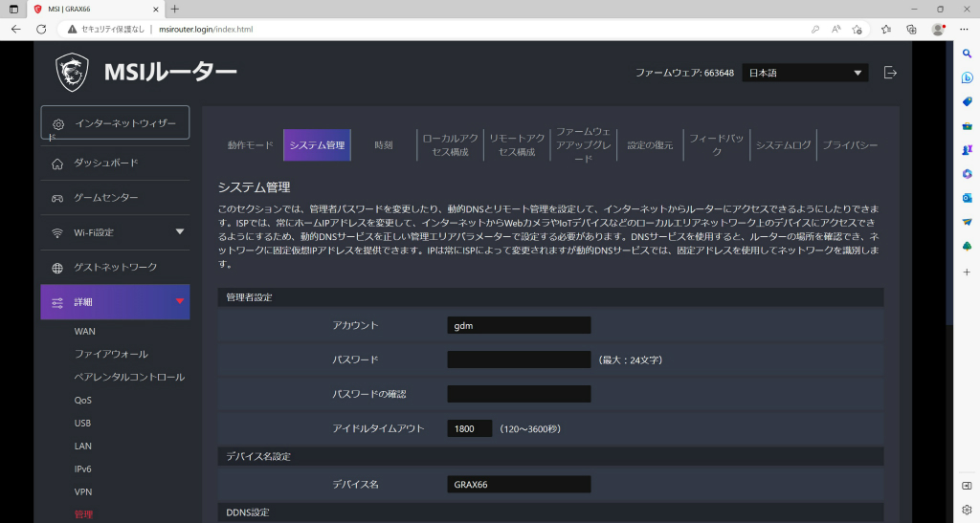This screenshot has width=980, height=523.
Task: Switch to 動作モード tab
Action: point(250,145)
